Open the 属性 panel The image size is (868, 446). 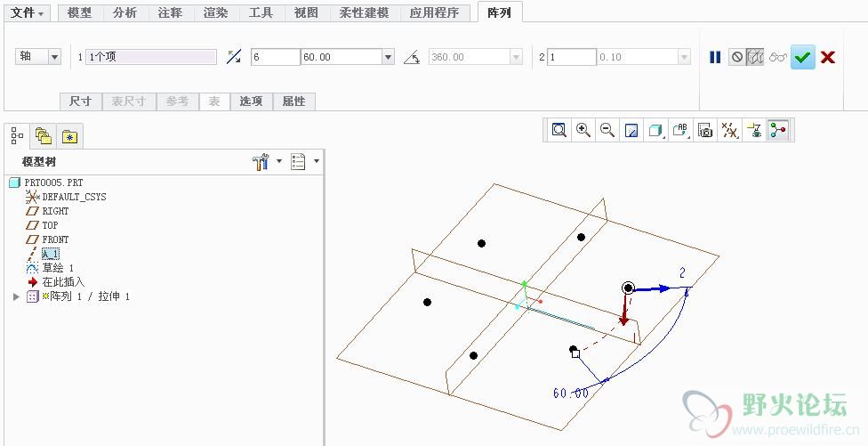point(294,101)
